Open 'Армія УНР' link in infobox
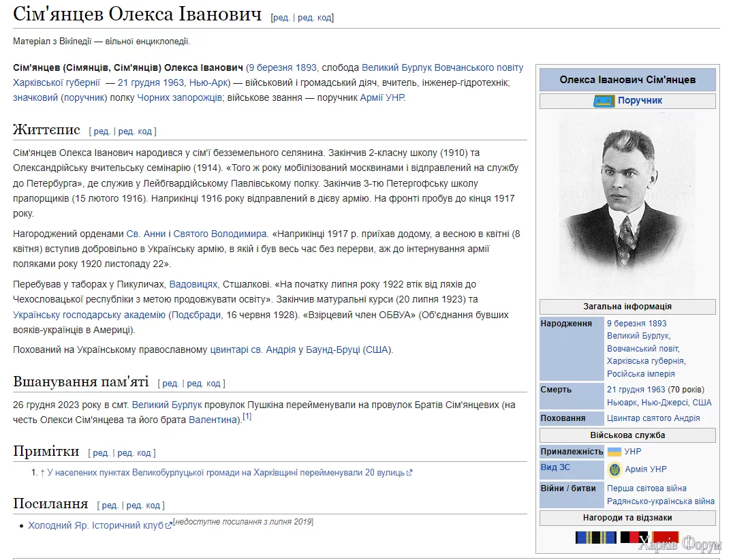The image size is (733, 560). (x=646, y=469)
